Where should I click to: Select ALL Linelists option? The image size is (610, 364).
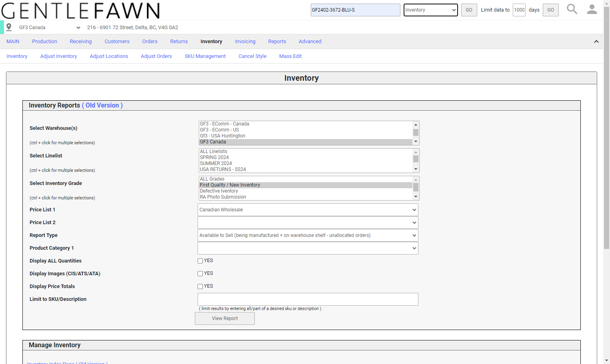pos(306,151)
